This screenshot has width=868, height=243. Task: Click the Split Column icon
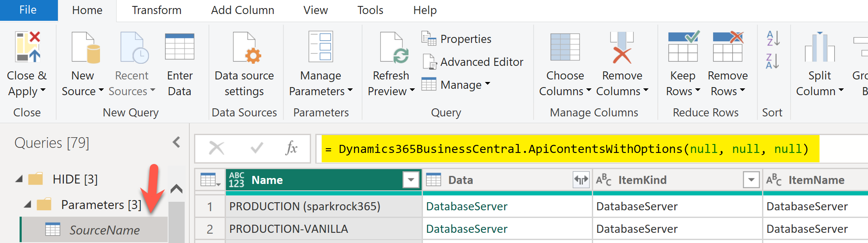819,47
